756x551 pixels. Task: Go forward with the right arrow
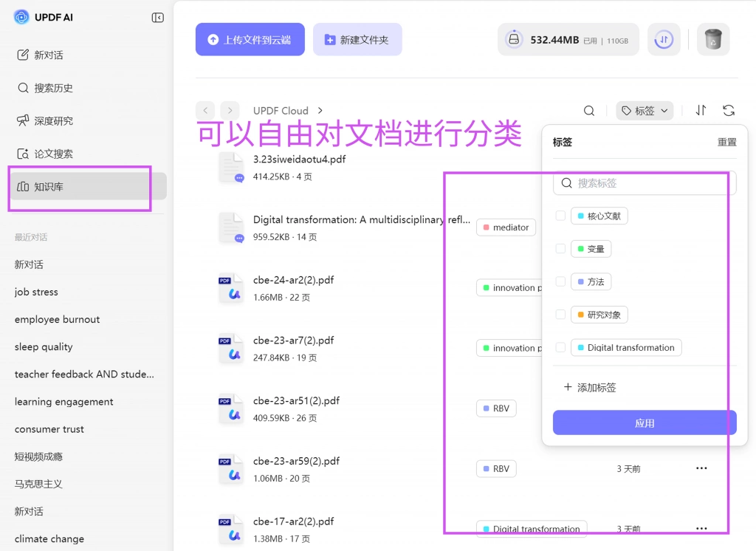(230, 111)
